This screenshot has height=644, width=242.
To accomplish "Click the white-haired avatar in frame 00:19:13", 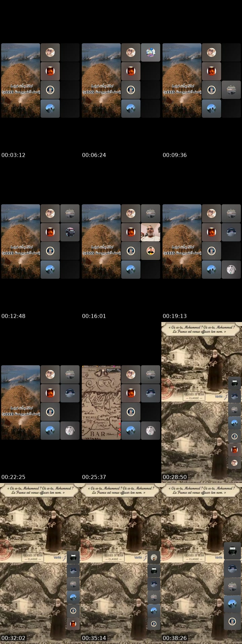I will pos(231,269).
